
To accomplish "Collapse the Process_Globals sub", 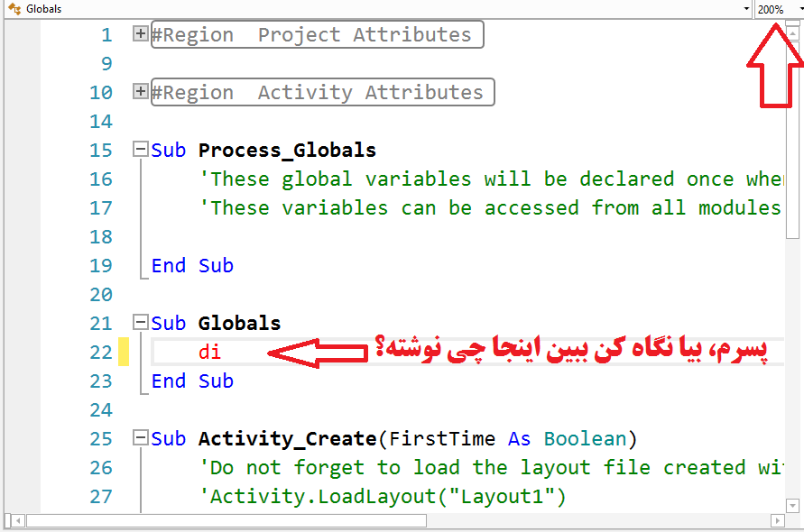I will (140, 151).
